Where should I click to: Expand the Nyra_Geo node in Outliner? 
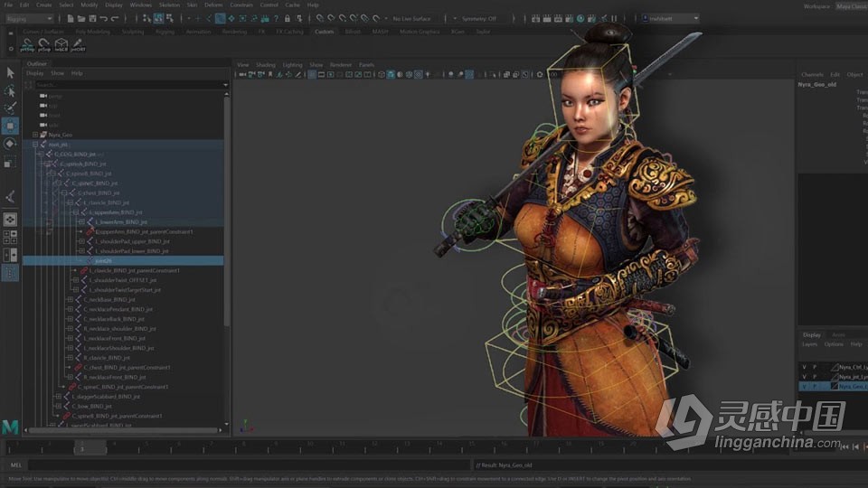pyautogui.click(x=35, y=135)
